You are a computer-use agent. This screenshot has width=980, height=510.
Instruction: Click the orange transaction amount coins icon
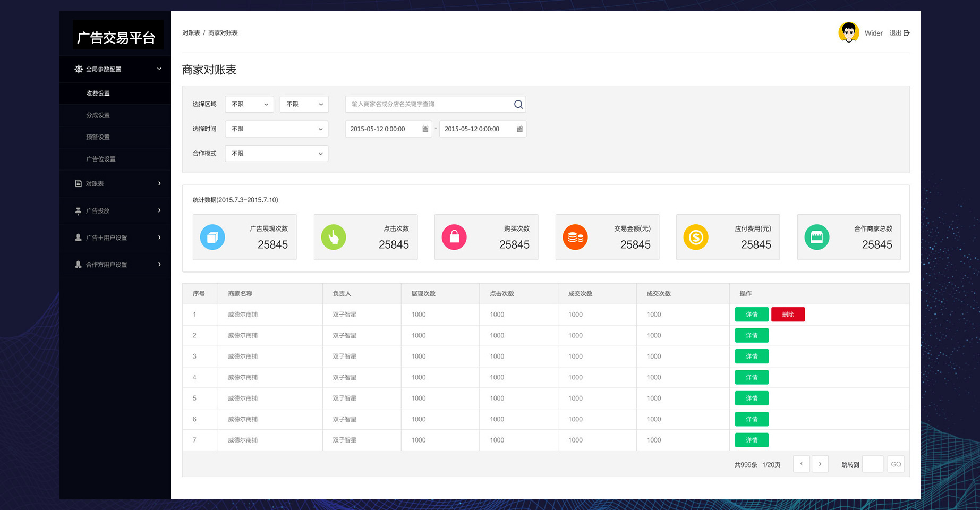coord(575,237)
